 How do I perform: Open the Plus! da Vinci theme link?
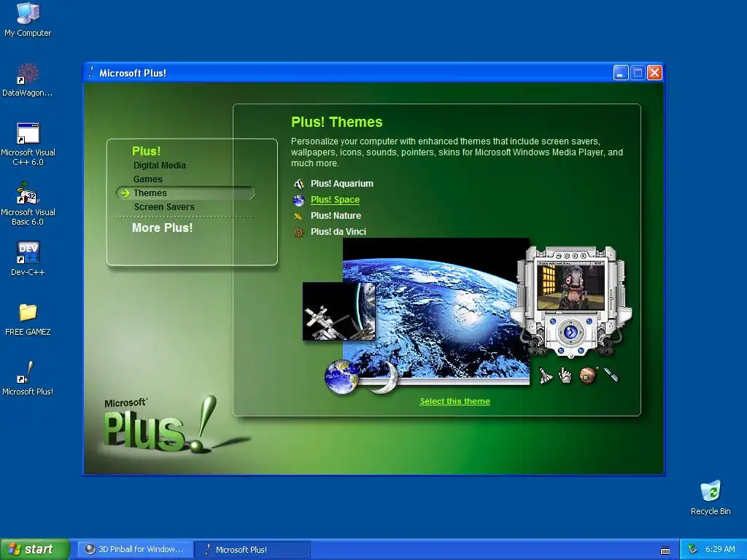click(x=338, y=232)
